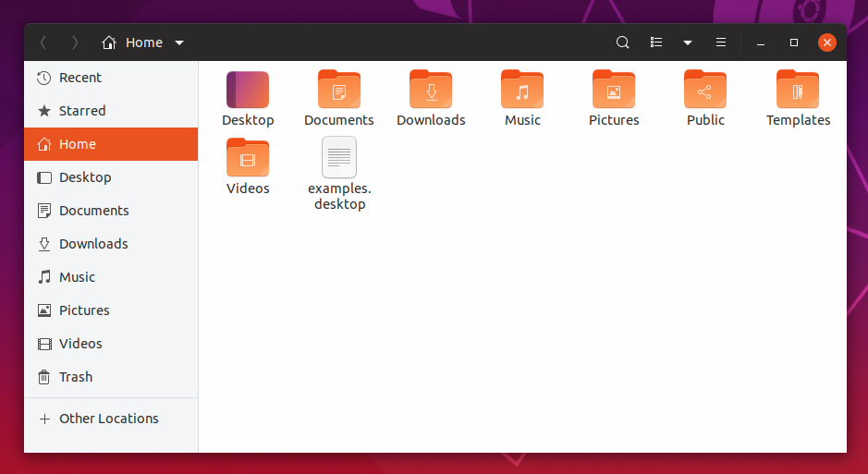Select the purple Desktop folder in grid
The height and width of the screenshot is (474, 868).
248,91
